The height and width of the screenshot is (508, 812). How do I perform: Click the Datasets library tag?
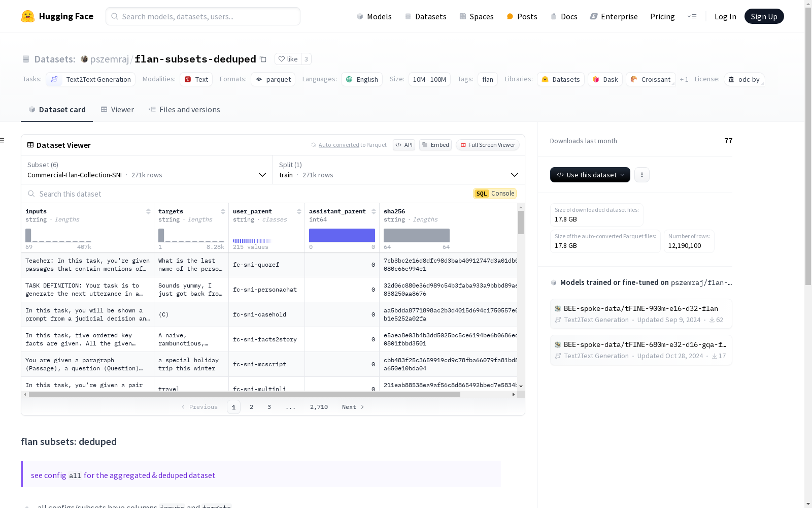(x=561, y=79)
